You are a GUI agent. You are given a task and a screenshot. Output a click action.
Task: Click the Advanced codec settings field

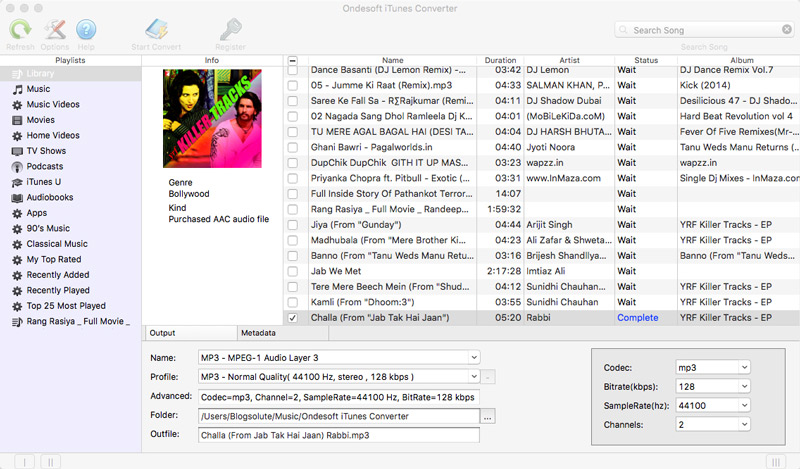coord(339,397)
